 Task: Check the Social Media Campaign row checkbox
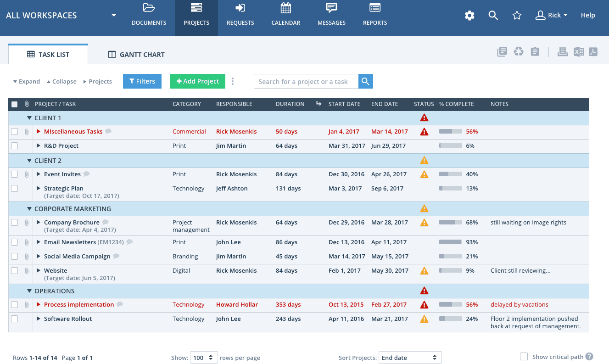(15, 257)
